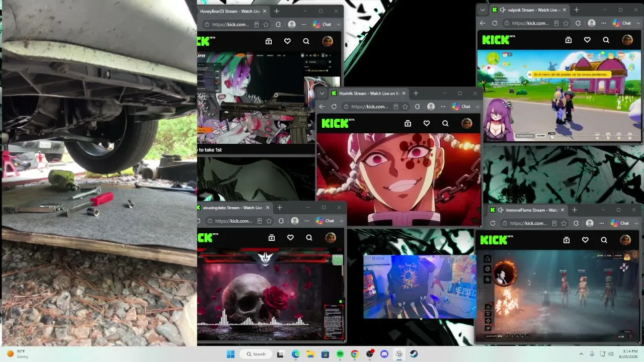Expand the Chat dropdown in the ImmoralFlame window

coord(636,223)
